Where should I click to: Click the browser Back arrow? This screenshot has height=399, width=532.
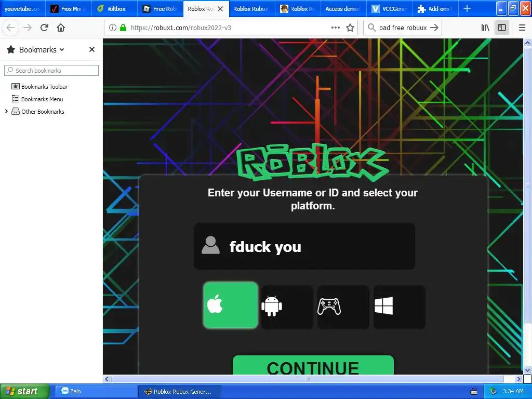click(x=10, y=28)
